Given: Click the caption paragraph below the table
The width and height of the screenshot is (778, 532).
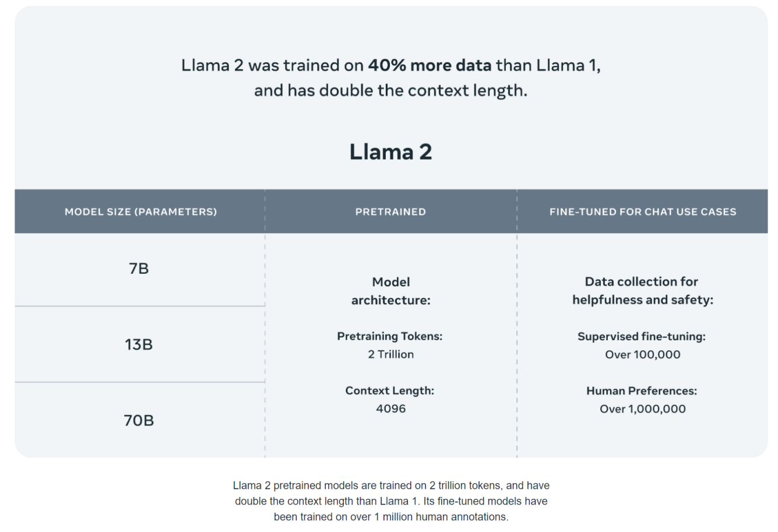Looking at the screenshot, I should [x=390, y=501].
